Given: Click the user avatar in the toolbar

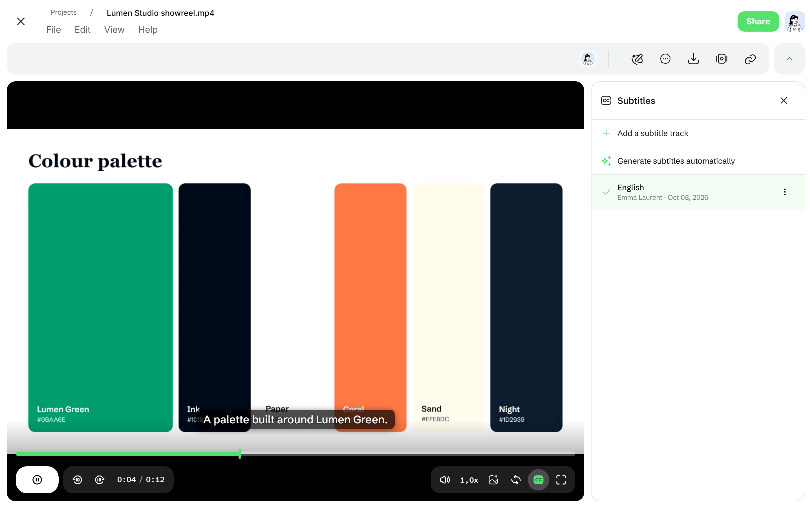Looking at the screenshot, I should click(588, 59).
